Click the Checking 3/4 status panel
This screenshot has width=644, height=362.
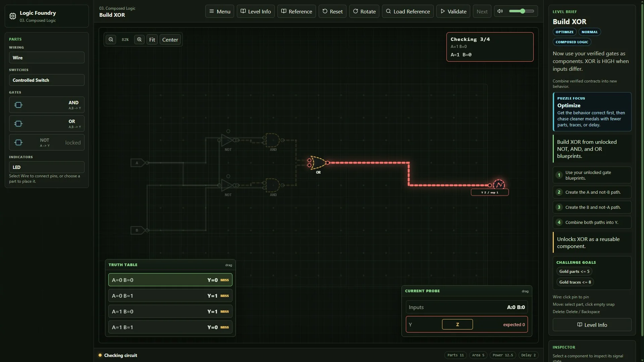(x=490, y=47)
